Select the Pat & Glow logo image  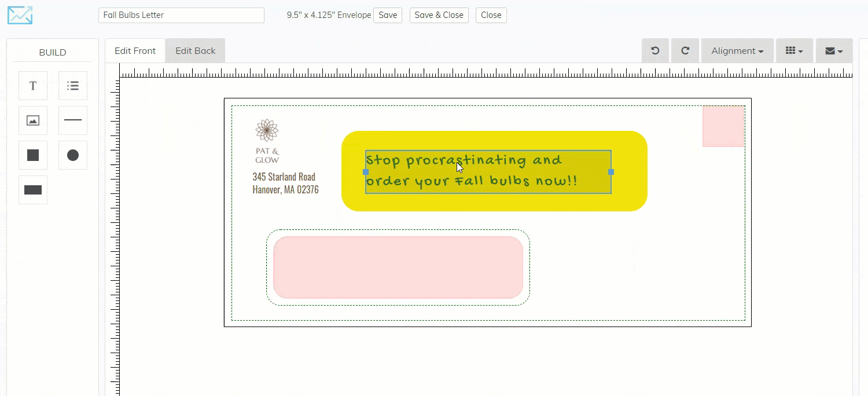(267, 141)
